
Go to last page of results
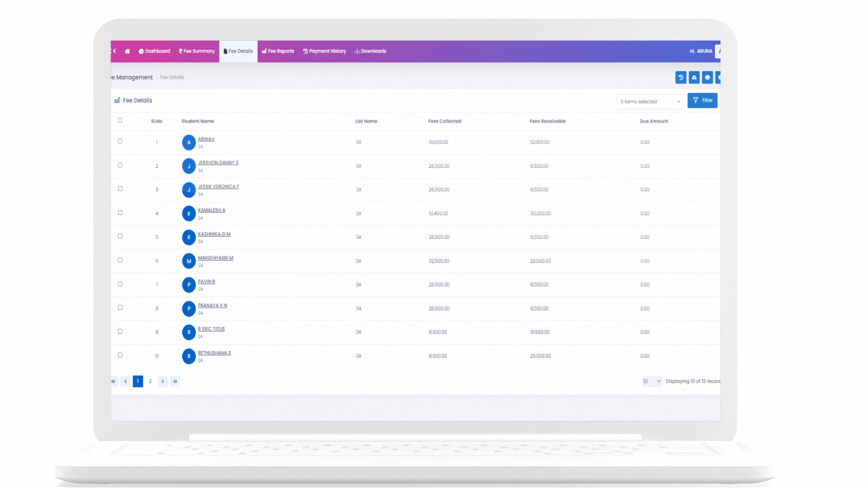[x=175, y=381]
